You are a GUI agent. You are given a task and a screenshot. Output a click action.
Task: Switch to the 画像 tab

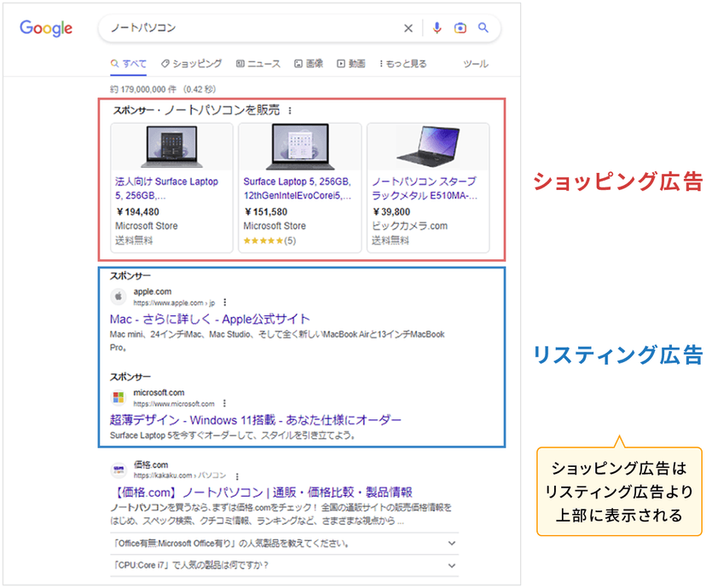(x=309, y=64)
